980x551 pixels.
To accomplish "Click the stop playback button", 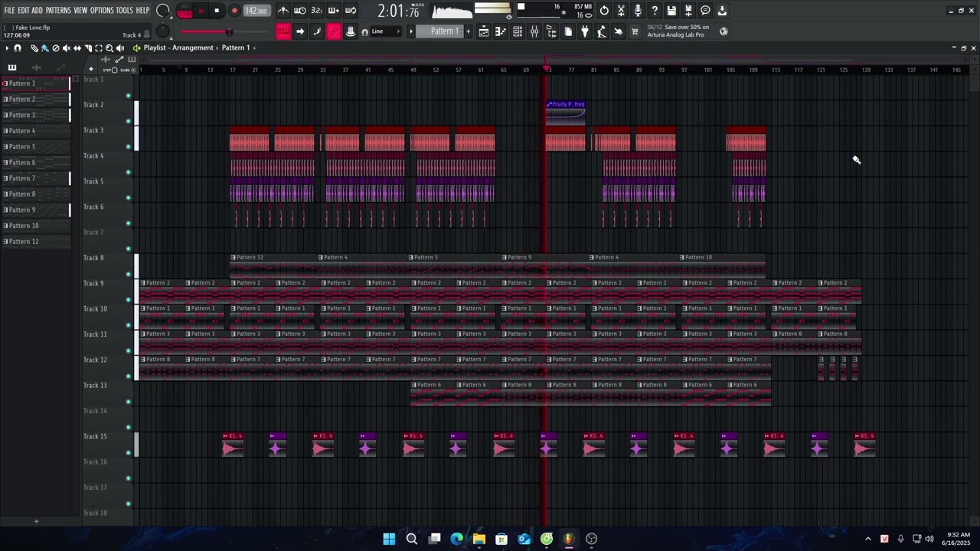I will [217, 11].
